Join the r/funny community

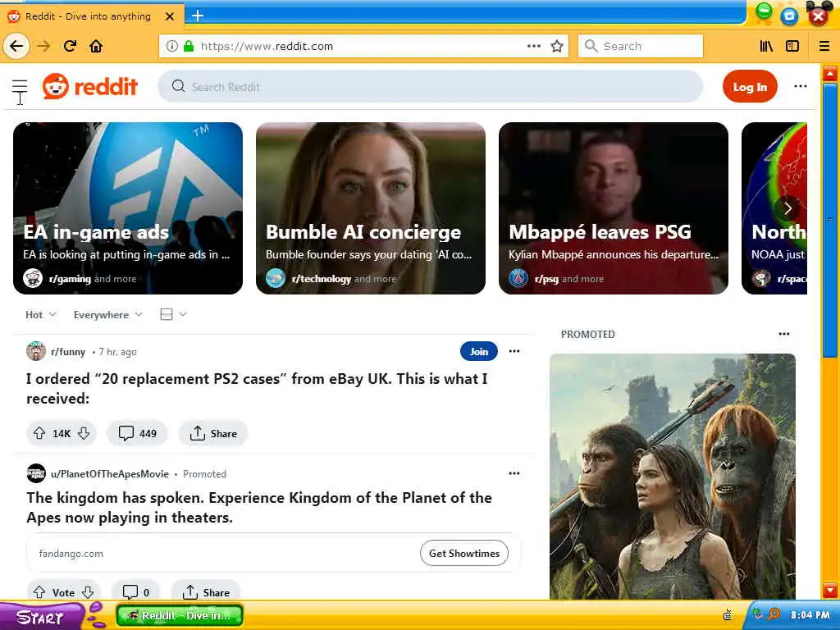(478, 351)
